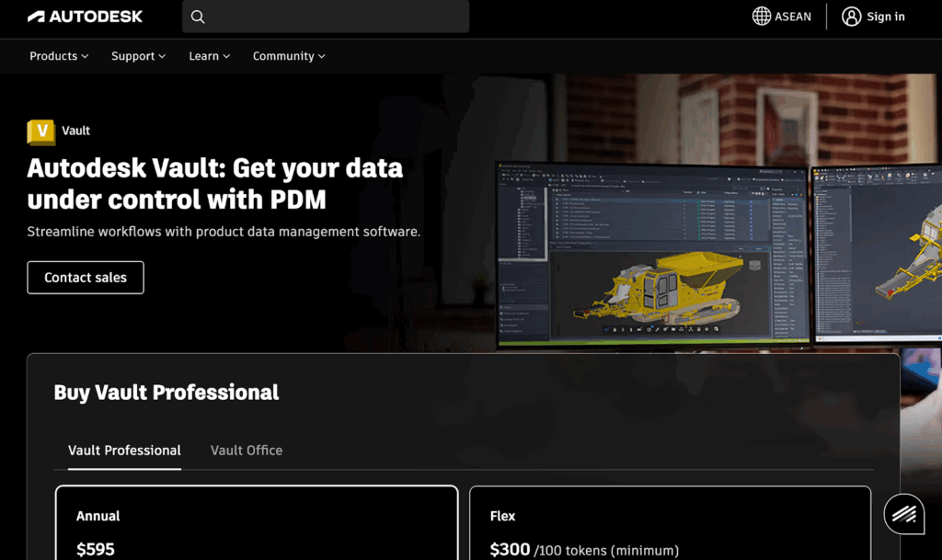The image size is (942, 560).
Task: Click the user profile icon
Action: (x=852, y=17)
